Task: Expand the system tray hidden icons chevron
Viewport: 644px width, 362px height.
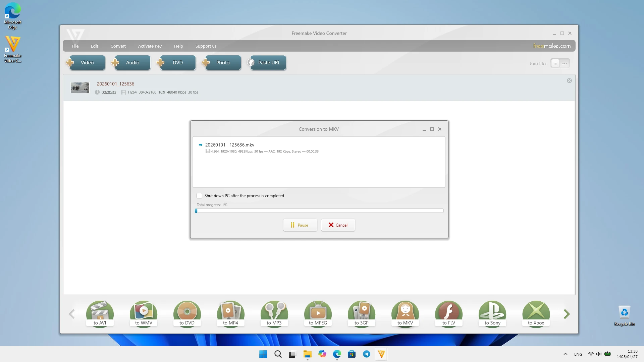Action: [x=566, y=354]
